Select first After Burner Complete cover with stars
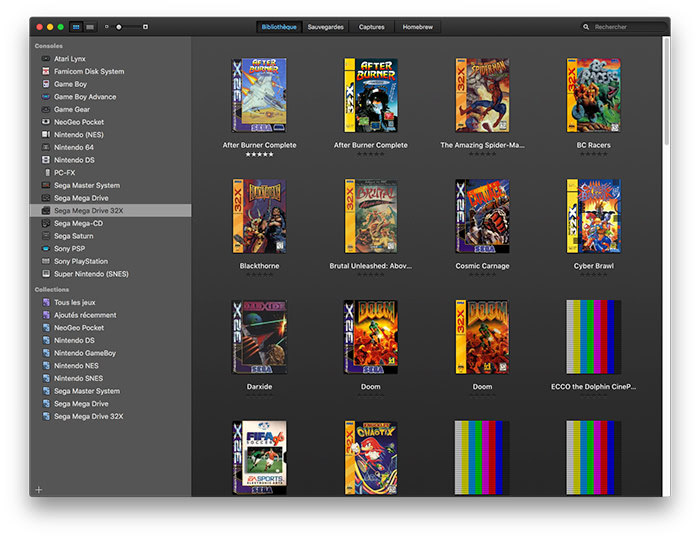 coord(259,95)
